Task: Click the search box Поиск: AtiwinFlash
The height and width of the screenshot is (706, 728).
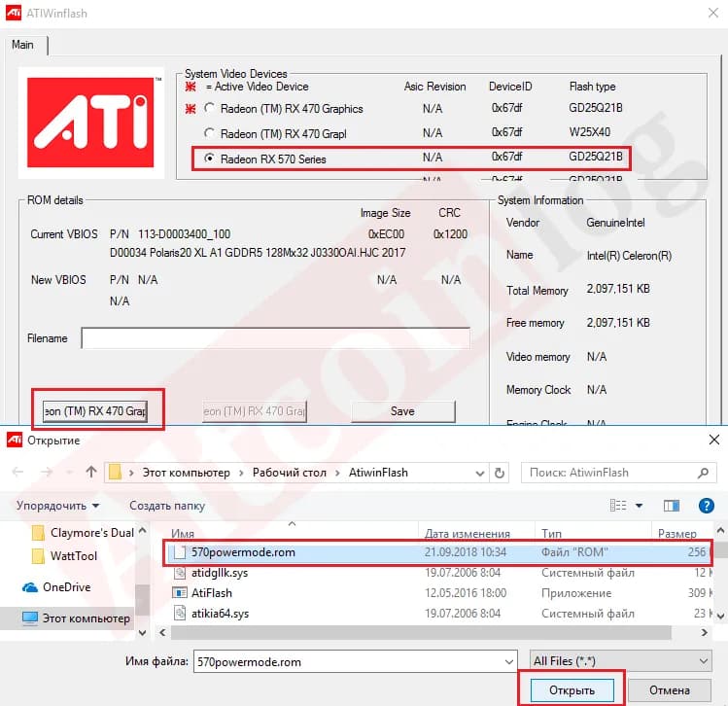Action: pos(618,473)
